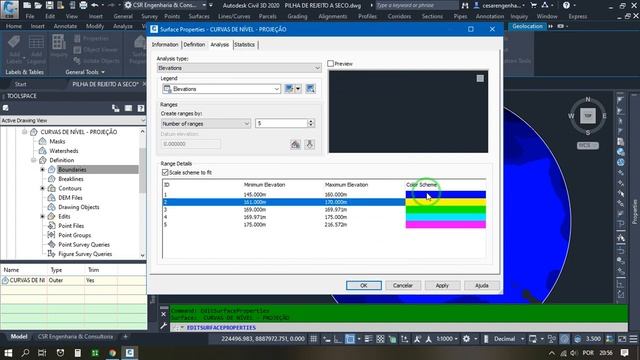Open the Civil 3D application menu logo
Viewport: 640px width, 360px height.
click(9, 9)
